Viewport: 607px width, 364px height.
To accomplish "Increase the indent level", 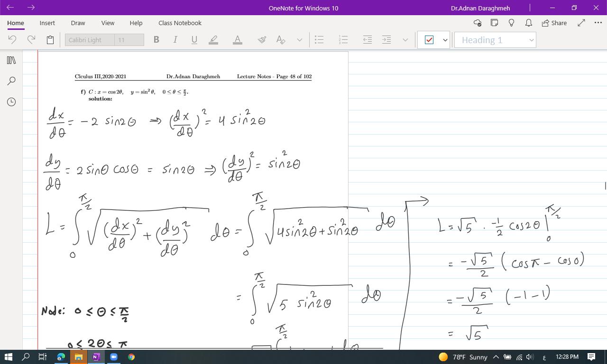I will (x=386, y=40).
